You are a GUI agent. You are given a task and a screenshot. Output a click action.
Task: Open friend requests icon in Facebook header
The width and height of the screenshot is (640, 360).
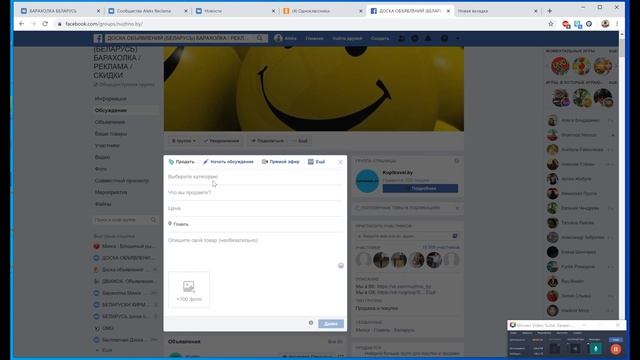click(x=401, y=38)
